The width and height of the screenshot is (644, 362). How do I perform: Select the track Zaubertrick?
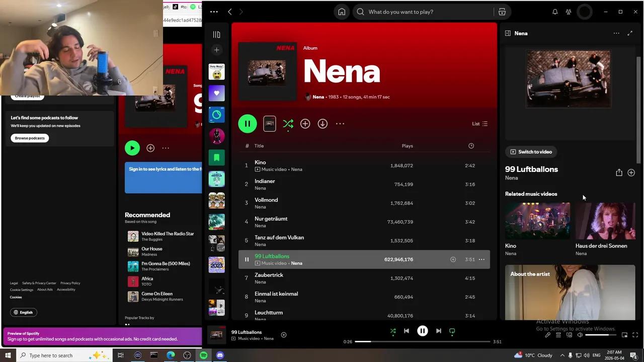(x=364, y=278)
